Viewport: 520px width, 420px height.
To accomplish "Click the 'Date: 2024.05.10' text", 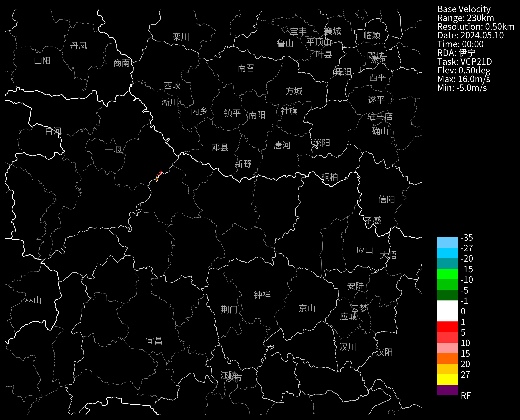I will (x=470, y=35).
